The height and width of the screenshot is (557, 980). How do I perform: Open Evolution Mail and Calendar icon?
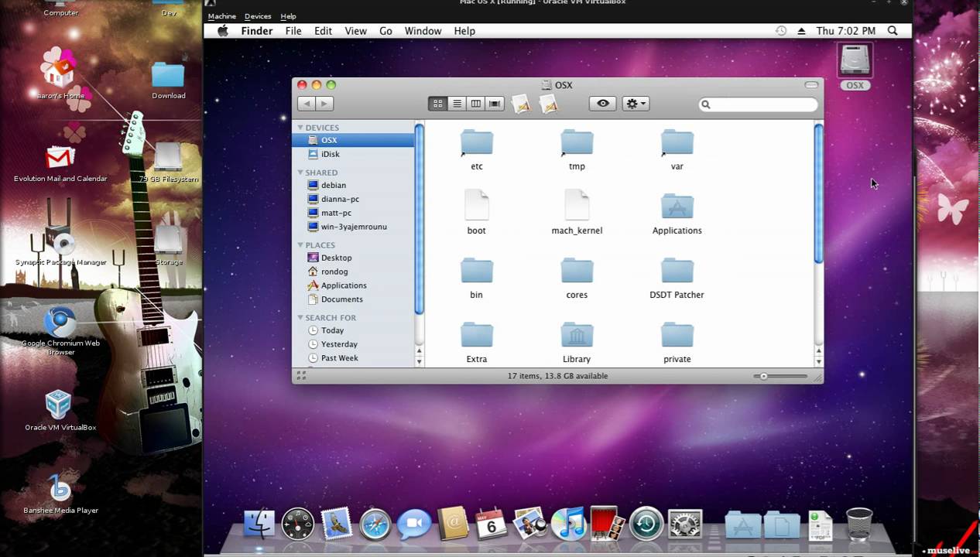[x=60, y=164]
